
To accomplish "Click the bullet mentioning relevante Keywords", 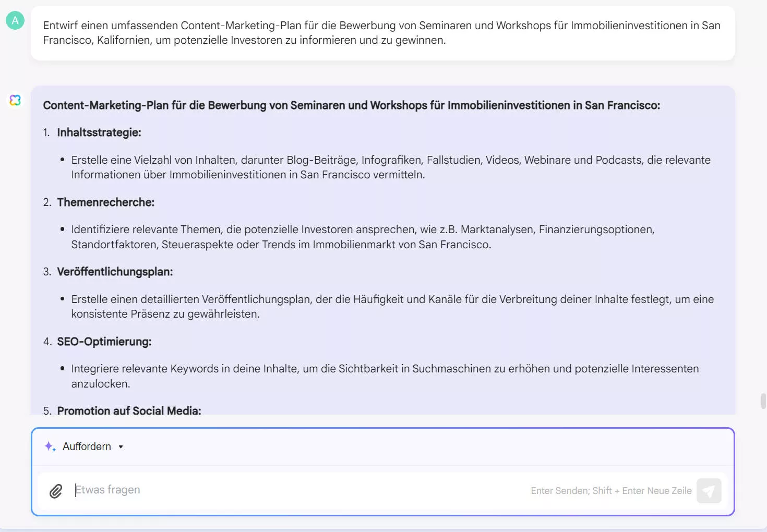I will click(385, 376).
